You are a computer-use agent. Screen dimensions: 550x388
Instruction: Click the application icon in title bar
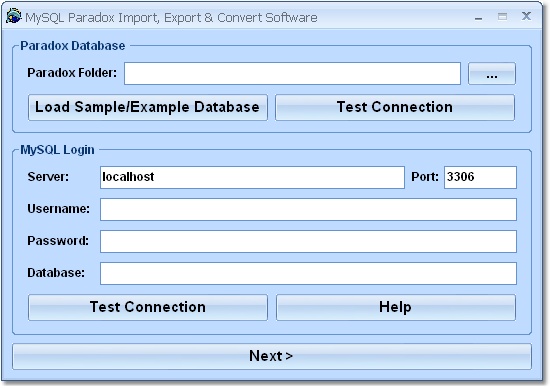[x=13, y=16]
